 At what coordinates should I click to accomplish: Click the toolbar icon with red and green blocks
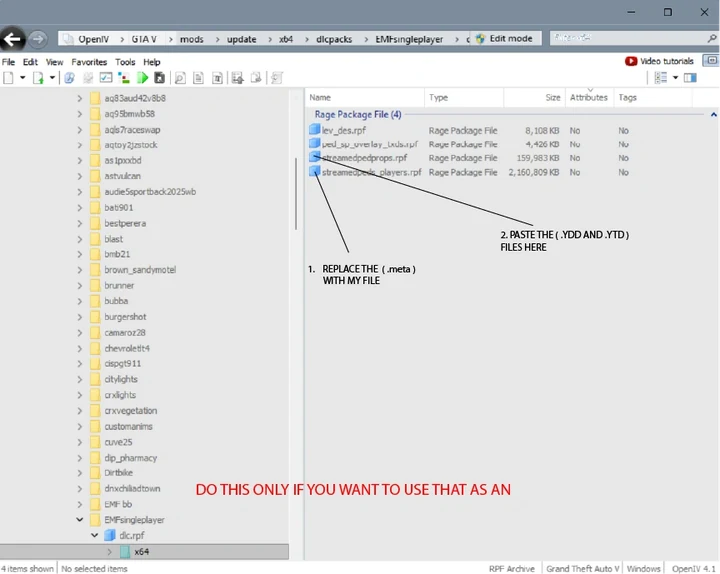point(124,78)
